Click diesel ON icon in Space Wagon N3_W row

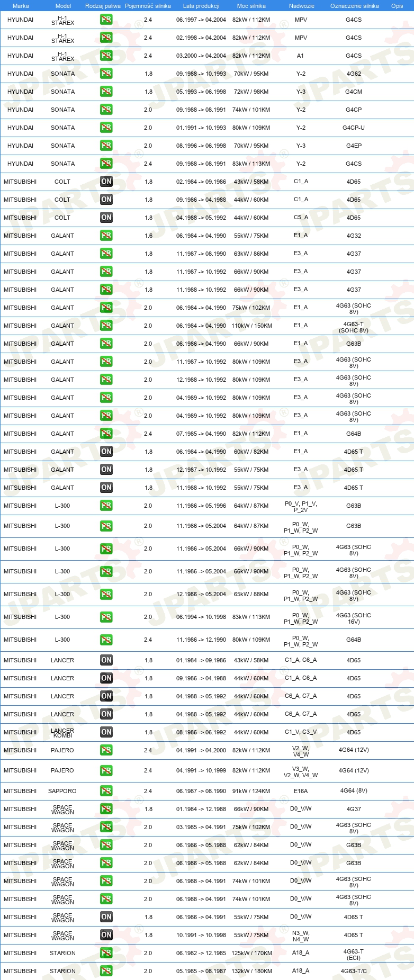click(x=106, y=935)
